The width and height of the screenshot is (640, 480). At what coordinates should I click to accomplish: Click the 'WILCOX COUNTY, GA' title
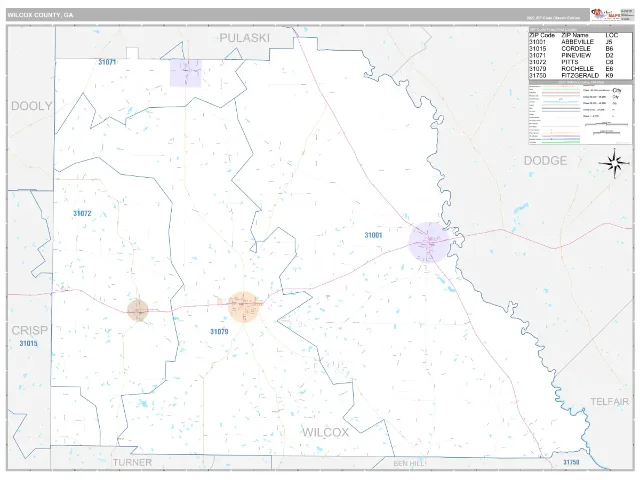[x=40, y=15]
